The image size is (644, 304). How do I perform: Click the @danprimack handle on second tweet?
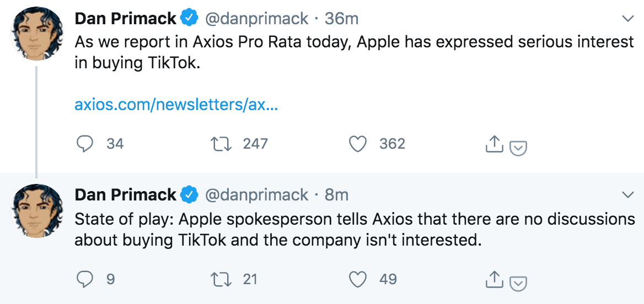tap(256, 195)
